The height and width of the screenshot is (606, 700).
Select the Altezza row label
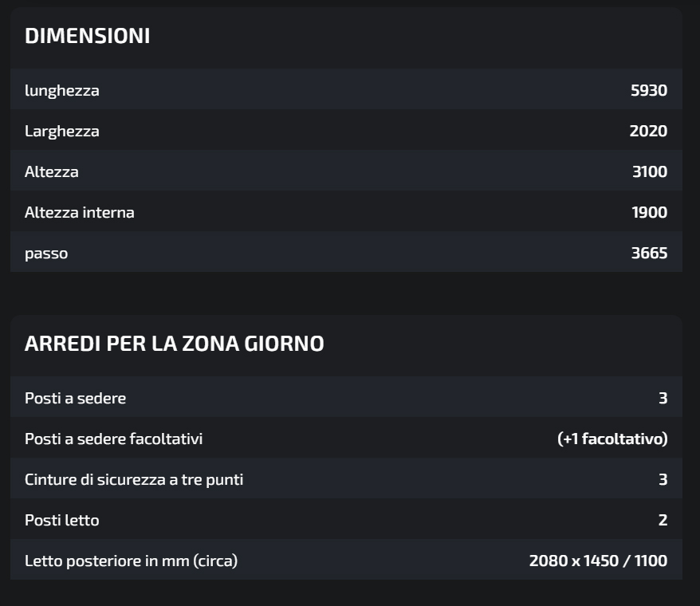point(52,171)
